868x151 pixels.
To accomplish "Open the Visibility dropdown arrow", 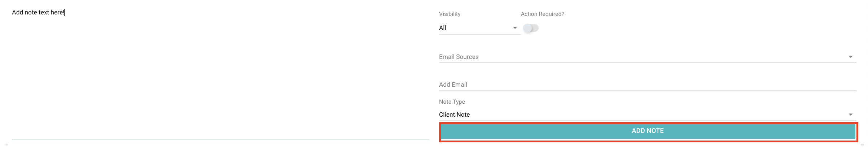I will click(x=515, y=28).
